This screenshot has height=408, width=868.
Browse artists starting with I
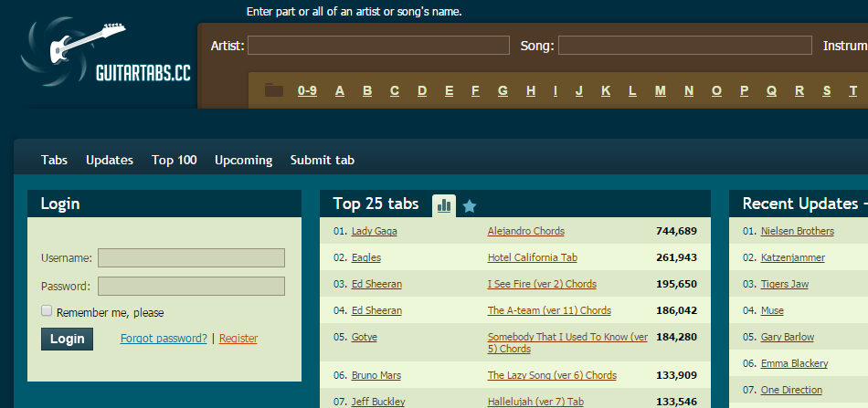556,90
